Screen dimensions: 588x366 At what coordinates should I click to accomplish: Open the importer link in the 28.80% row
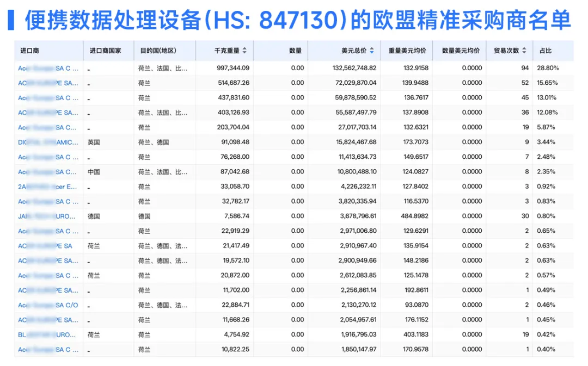click(x=48, y=68)
